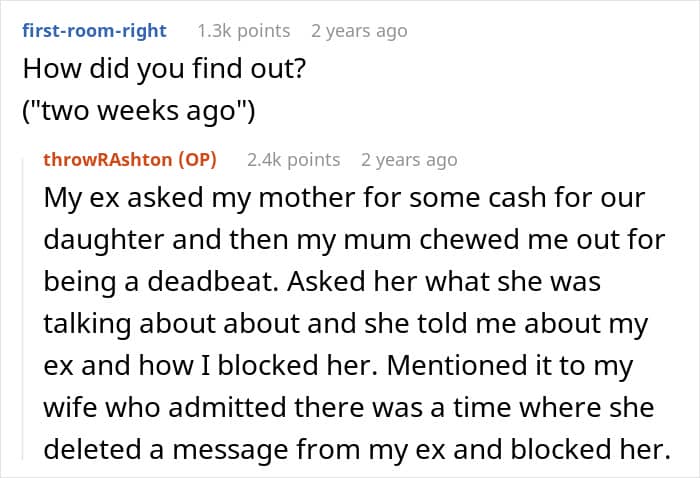Screen dimensions: 700x478
Task: Click the 1.3k points score
Action: 244,31
